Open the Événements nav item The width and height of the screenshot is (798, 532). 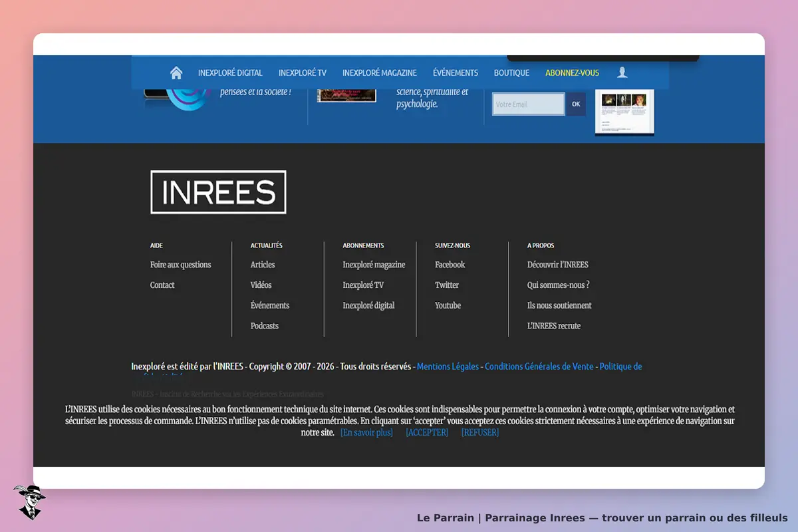tap(456, 73)
